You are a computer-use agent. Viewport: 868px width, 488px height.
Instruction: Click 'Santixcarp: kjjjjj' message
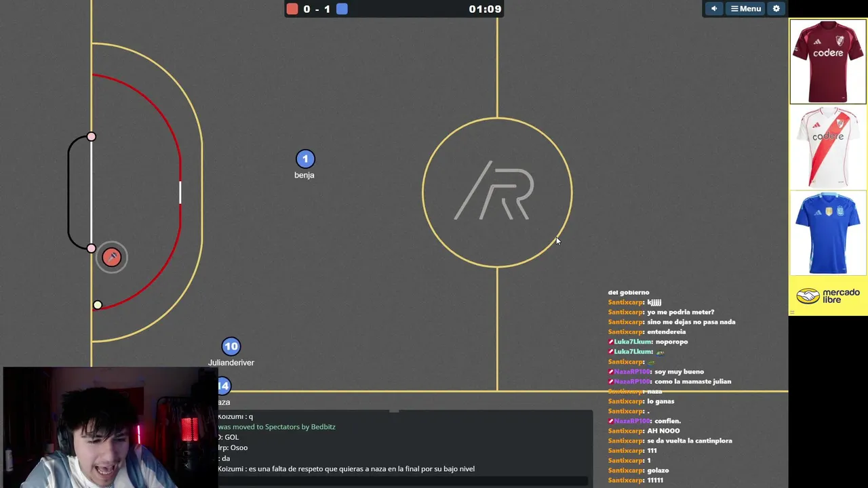tap(635, 302)
